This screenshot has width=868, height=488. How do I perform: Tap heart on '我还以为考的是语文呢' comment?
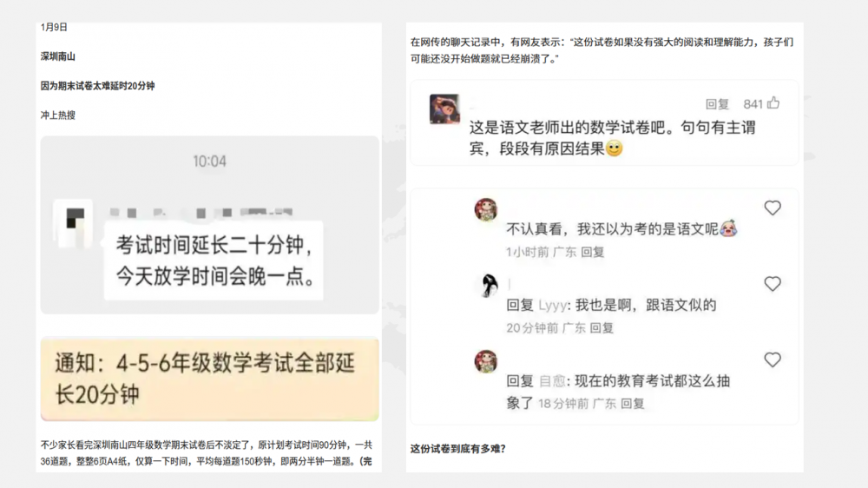[773, 208]
